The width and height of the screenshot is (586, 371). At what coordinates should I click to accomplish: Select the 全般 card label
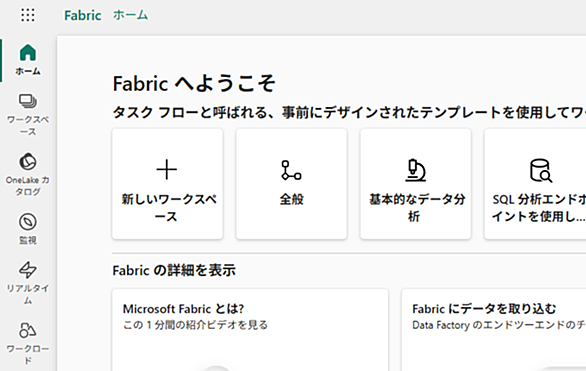292,199
